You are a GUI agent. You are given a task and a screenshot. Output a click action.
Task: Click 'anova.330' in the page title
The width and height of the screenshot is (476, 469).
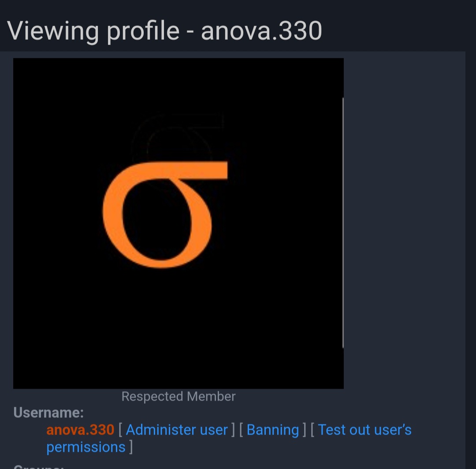click(x=261, y=31)
